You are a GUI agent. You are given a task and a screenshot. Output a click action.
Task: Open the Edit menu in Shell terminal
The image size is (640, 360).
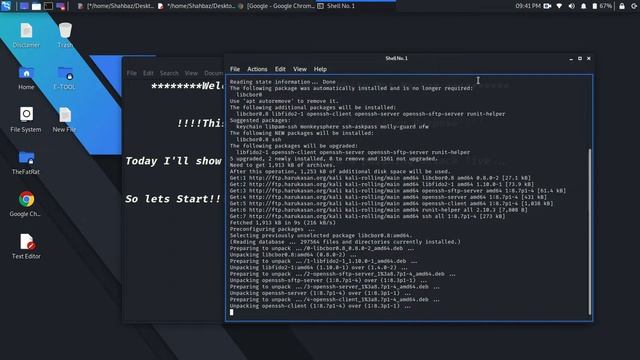[x=280, y=69]
